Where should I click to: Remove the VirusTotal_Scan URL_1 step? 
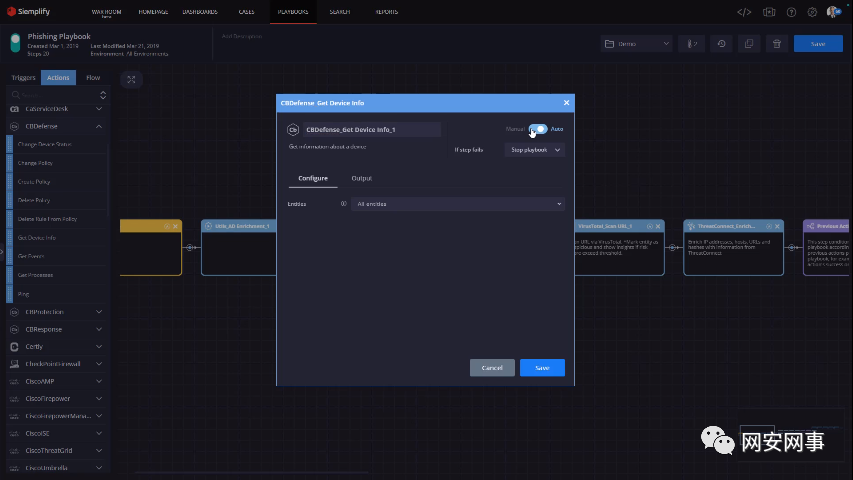click(658, 226)
